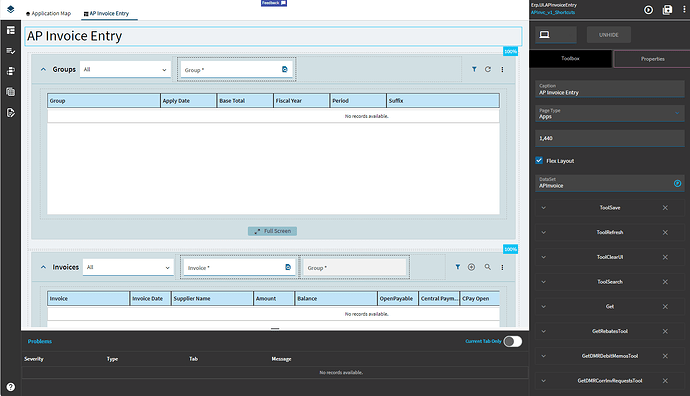Add new invoice with plus icon
The width and height of the screenshot is (690, 396).
(x=471, y=267)
